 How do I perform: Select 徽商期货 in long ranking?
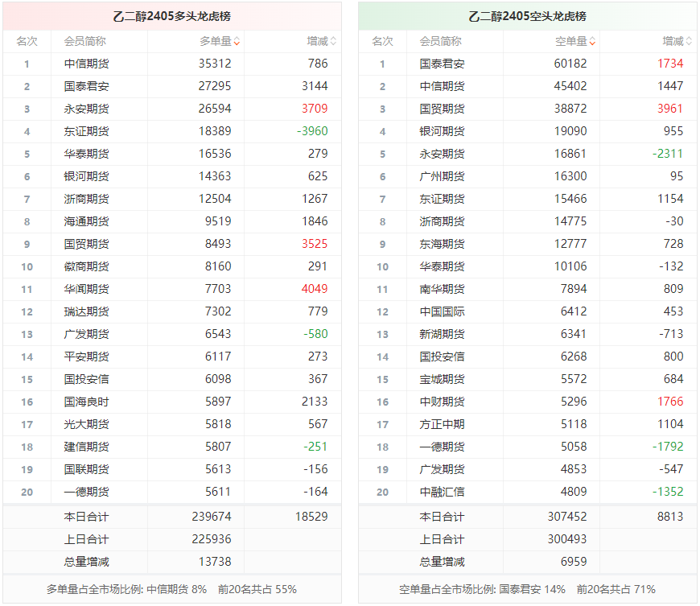click(x=86, y=266)
